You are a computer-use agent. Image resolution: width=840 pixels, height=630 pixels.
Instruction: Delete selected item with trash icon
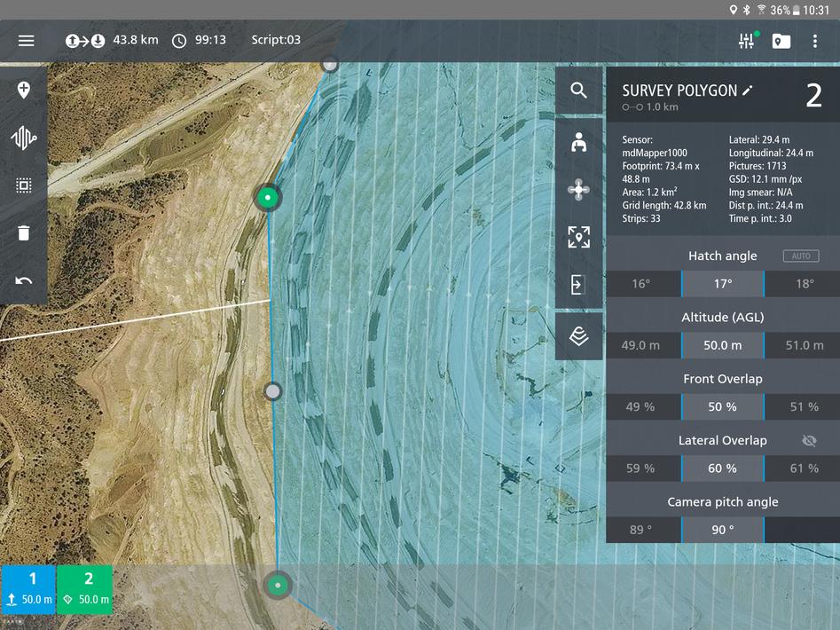pyautogui.click(x=24, y=233)
